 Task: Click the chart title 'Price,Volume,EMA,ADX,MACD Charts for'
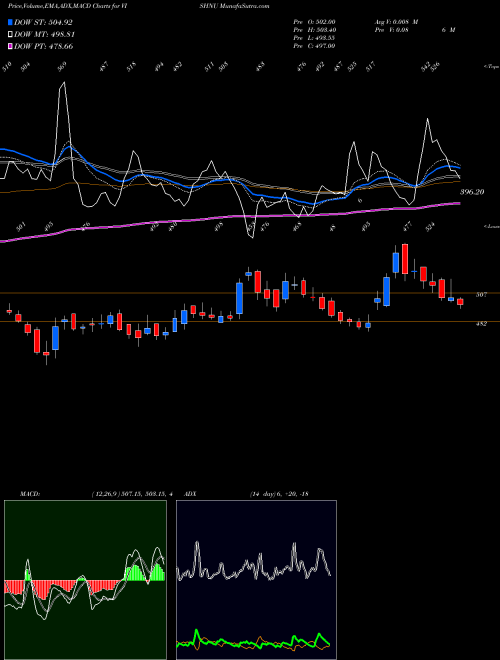pos(64,6)
